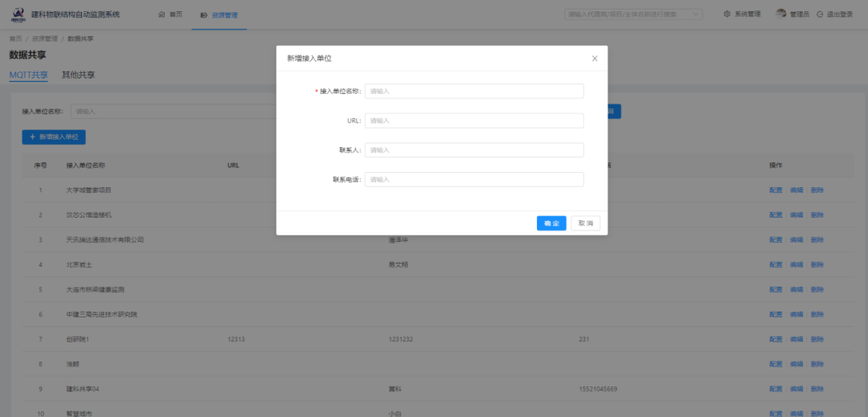Image resolution: width=868 pixels, height=417 pixels.
Task: Select the 大学城管廊项目 row text
Action: coord(88,190)
